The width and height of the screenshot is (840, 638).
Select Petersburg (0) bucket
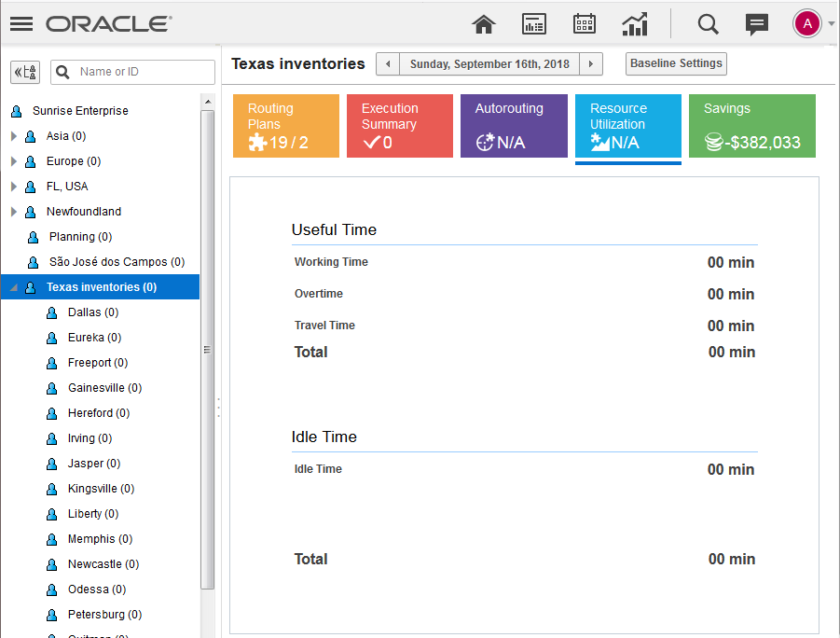pyautogui.click(x=104, y=615)
